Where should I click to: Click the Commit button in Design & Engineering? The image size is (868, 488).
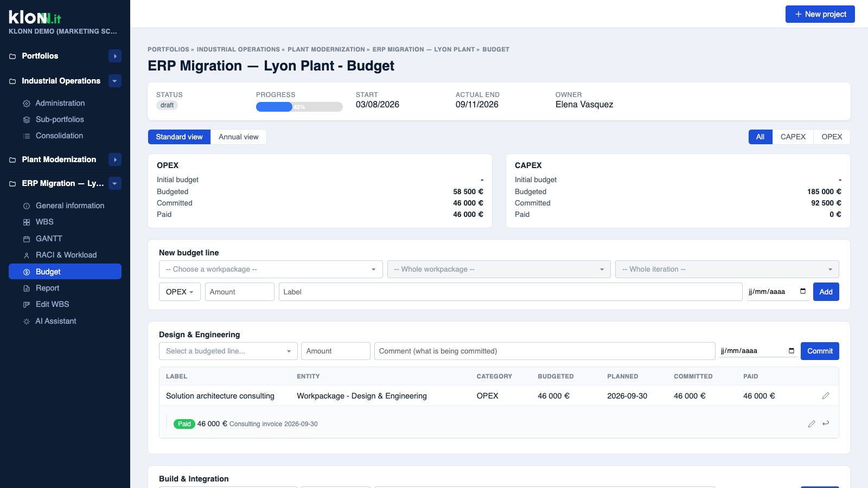820,351
